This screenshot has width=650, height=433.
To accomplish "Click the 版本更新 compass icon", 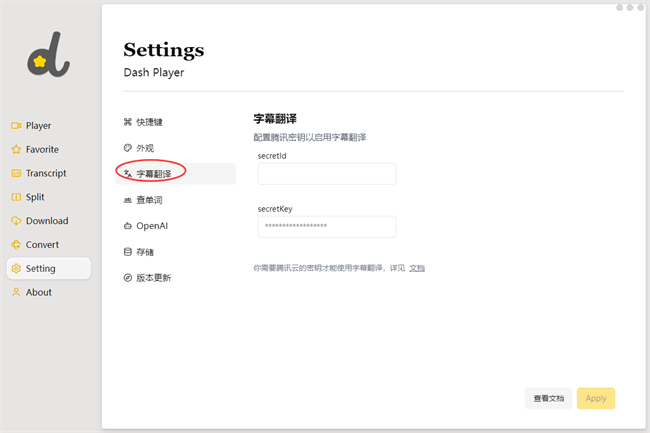I will point(128,278).
